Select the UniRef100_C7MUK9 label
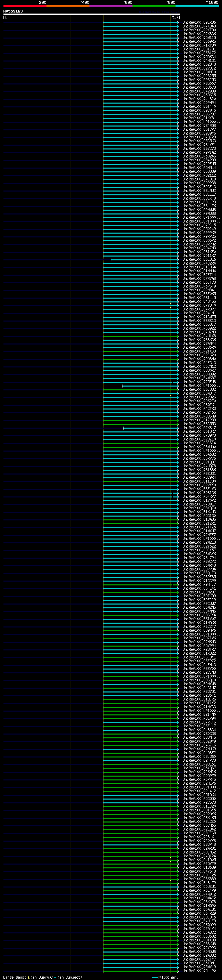The width and height of the screenshot is (222, 980). pyautogui.click(x=199, y=749)
